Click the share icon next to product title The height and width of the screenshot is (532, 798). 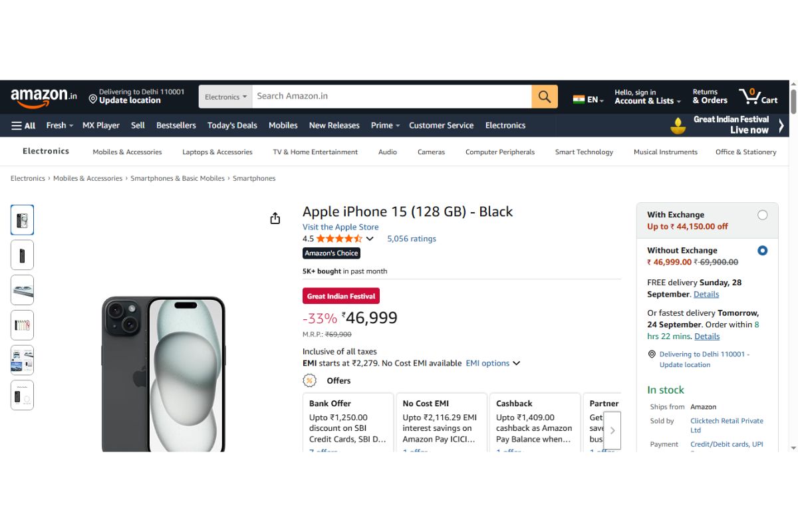[275, 217]
